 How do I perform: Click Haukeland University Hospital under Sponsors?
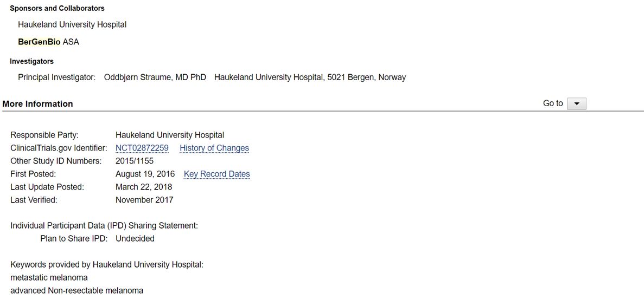pyautogui.click(x=72, y=24)
